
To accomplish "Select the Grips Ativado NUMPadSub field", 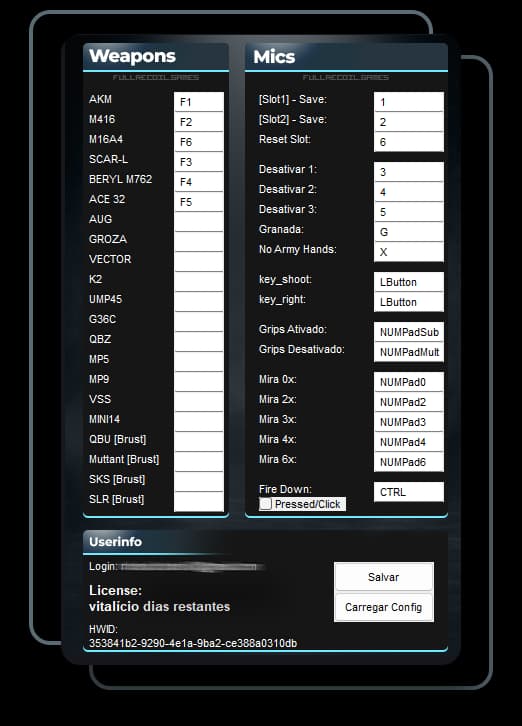I will pos(409,332).
